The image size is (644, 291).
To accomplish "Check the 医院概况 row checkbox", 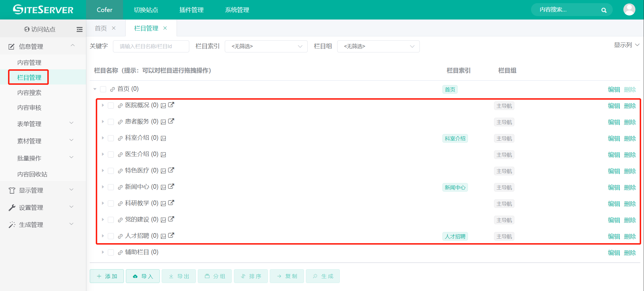I will tap(111, 106).
